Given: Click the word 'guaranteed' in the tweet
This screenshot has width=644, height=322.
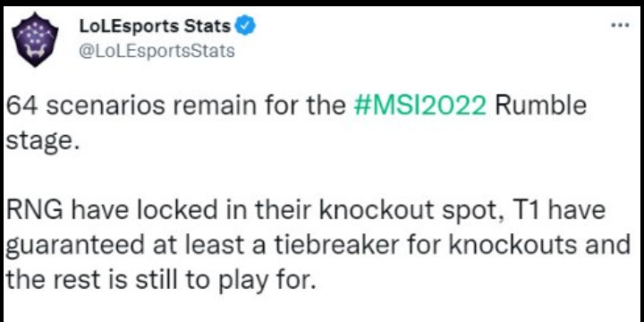Looking at the screenshot, I should click(75, 247).
